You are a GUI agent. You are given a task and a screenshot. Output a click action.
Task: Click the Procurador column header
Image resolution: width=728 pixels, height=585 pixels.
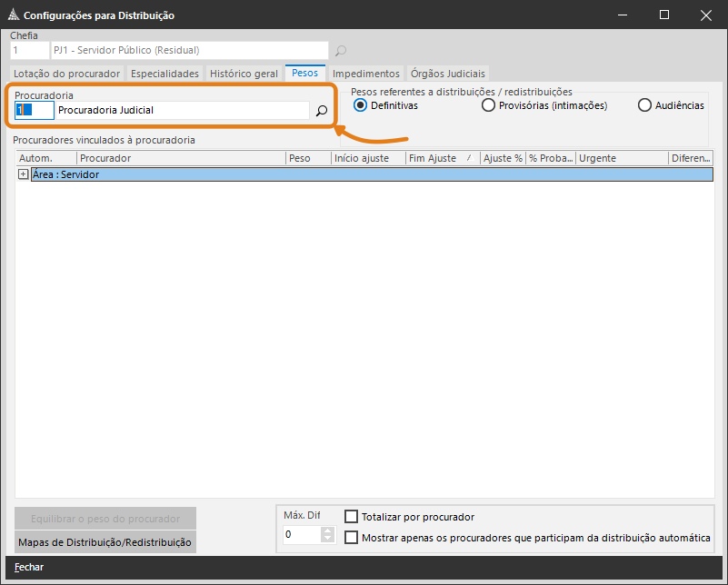pos(180,158)
